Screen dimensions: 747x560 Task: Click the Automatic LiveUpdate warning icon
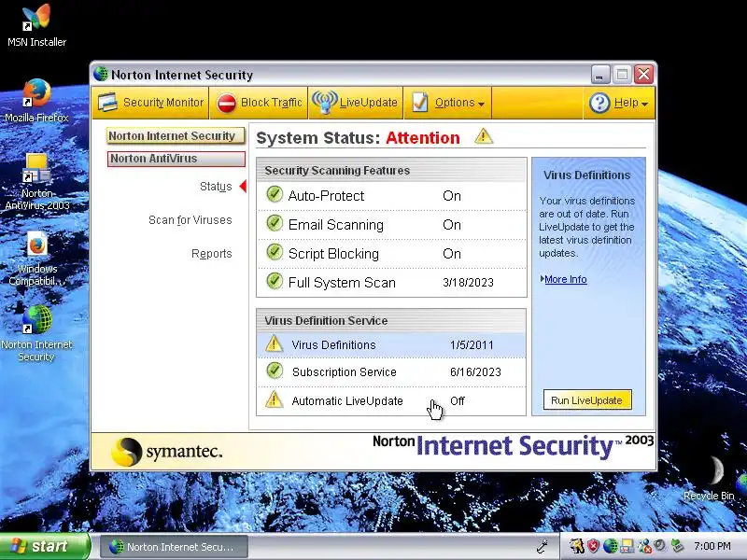click(x=274, y=399)
